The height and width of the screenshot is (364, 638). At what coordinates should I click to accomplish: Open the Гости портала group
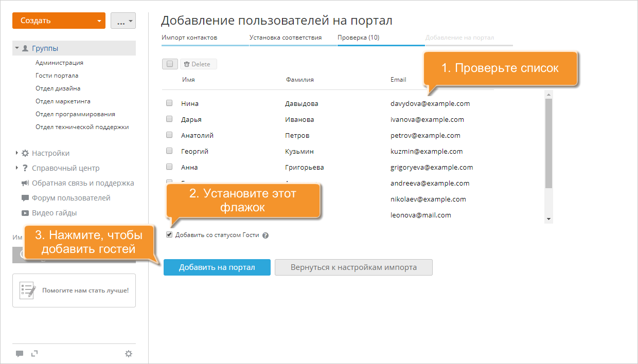pos(57,76)
